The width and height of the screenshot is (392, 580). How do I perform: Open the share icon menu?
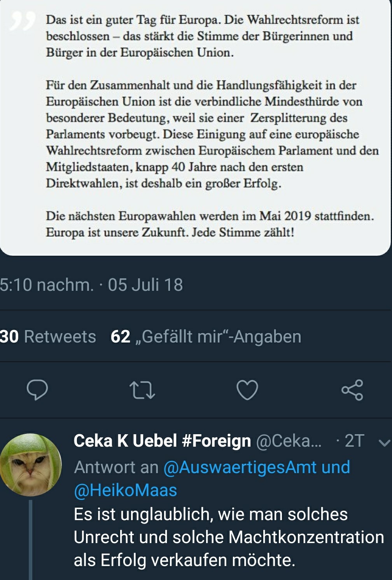pos(352,390)
